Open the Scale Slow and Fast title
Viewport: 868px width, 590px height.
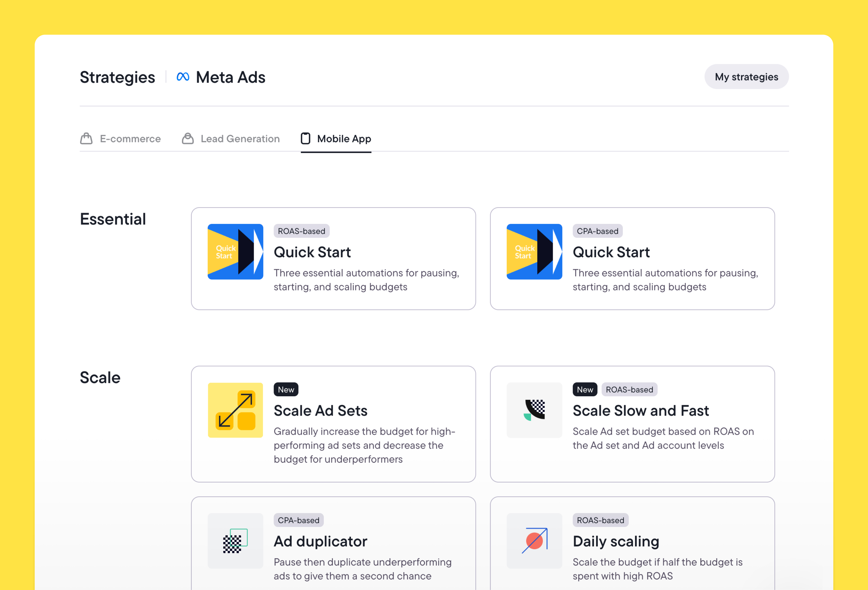tap(641, 411)
